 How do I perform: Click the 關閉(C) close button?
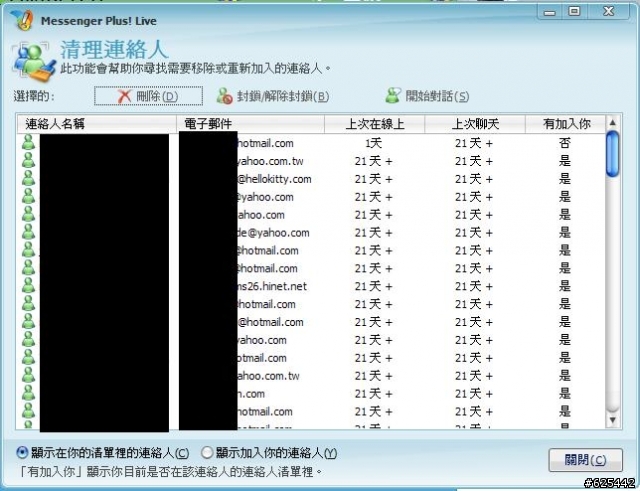[585, 460]
